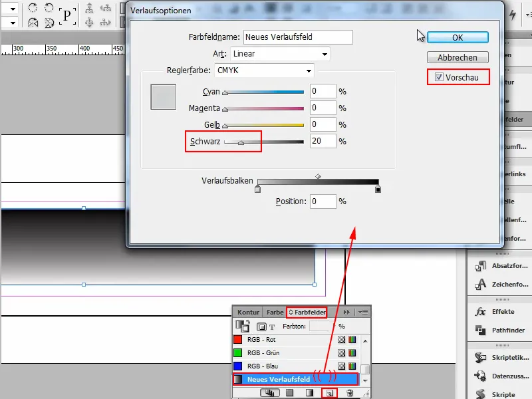This screenshot has height=399, width=532.
Task: Toggle the show gradient swatches filter button
Action: [x=310, y=392]
